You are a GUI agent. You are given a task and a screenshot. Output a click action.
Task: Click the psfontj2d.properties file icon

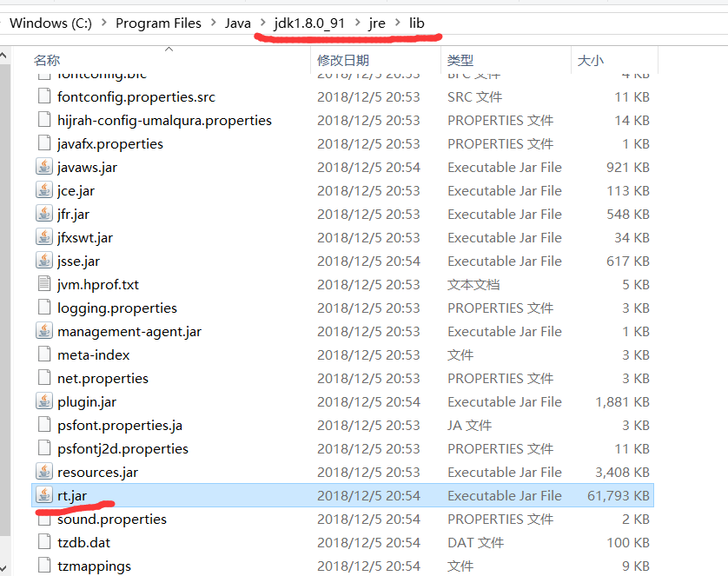pos(44,448)
